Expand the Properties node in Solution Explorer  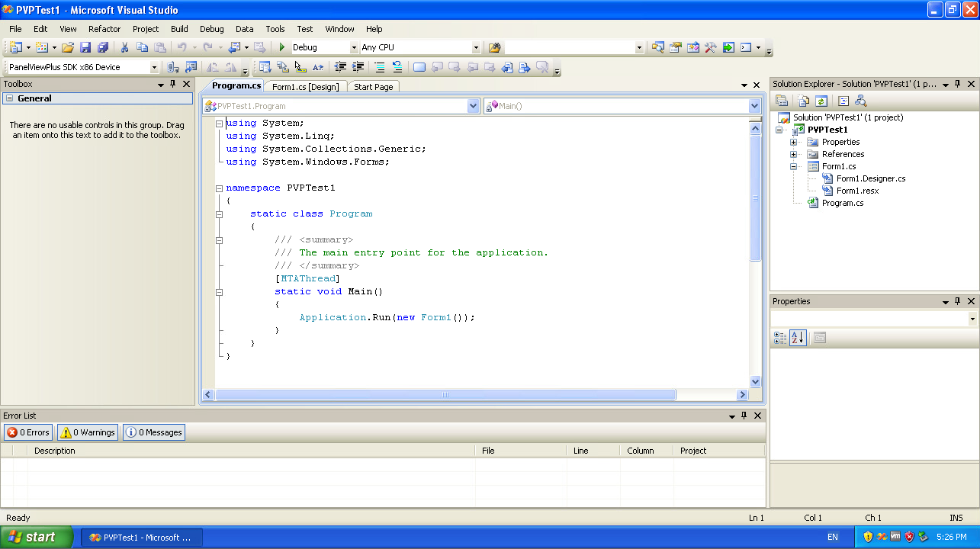794,142
